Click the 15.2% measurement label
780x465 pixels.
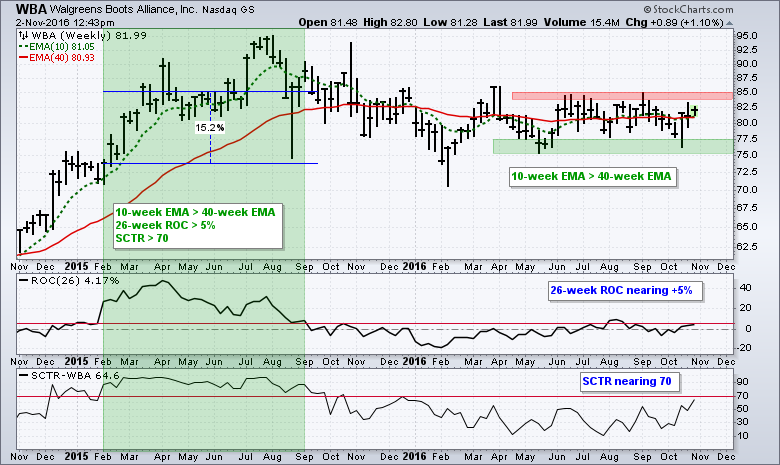[x=209, y=128]
